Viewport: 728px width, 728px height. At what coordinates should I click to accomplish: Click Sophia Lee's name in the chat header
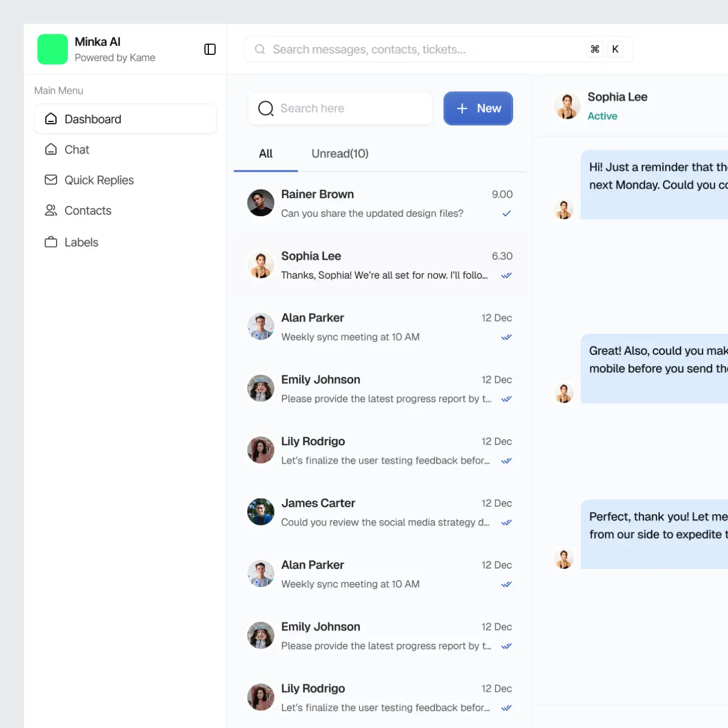coord(617,97)
